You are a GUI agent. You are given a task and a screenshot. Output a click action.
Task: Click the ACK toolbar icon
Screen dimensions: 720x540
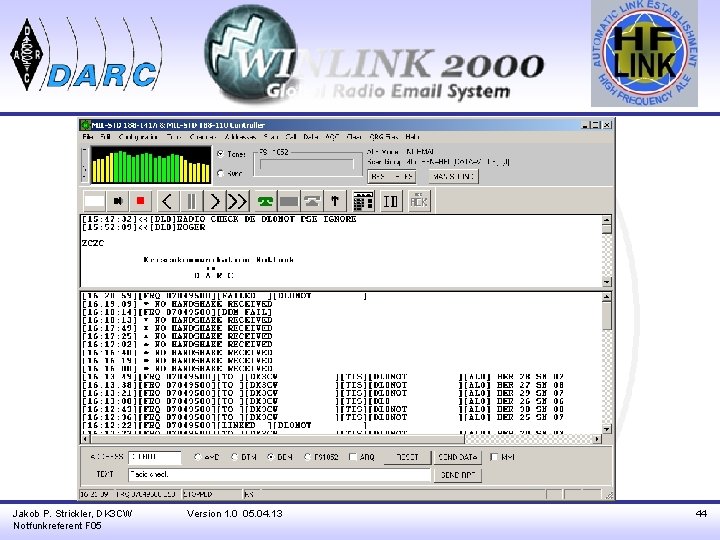tap(419, 201)
